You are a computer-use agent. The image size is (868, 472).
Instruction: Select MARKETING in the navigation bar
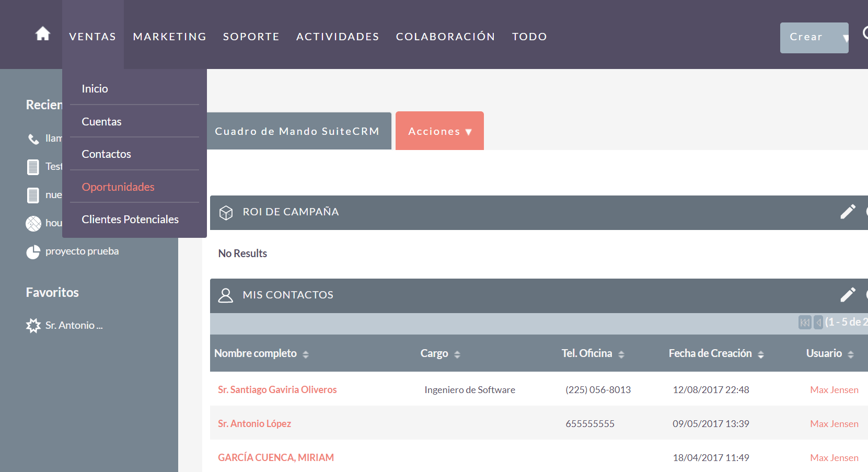click(169, 36)
